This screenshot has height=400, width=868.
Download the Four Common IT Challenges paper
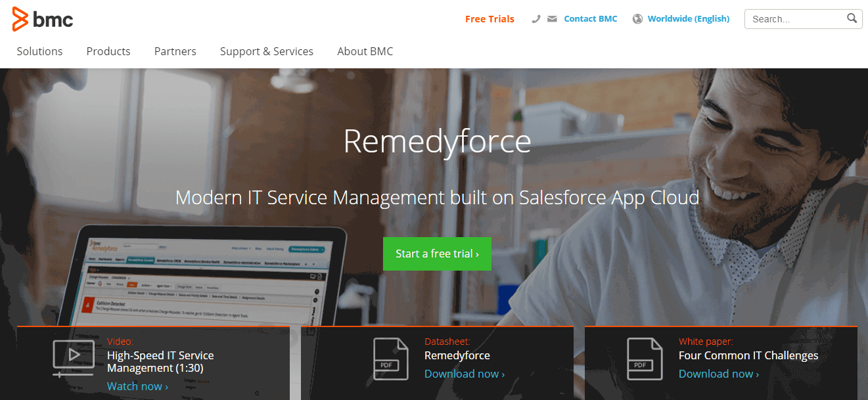(719, 374)
